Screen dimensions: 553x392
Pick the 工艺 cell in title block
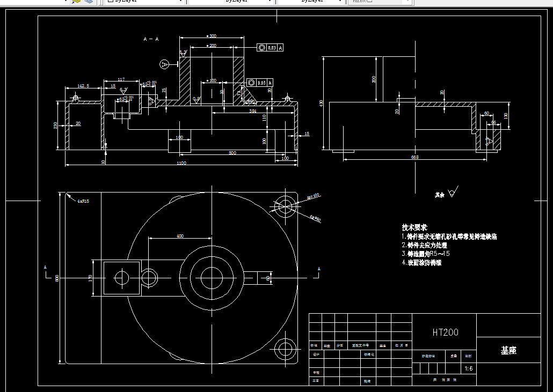coord(316,381)
